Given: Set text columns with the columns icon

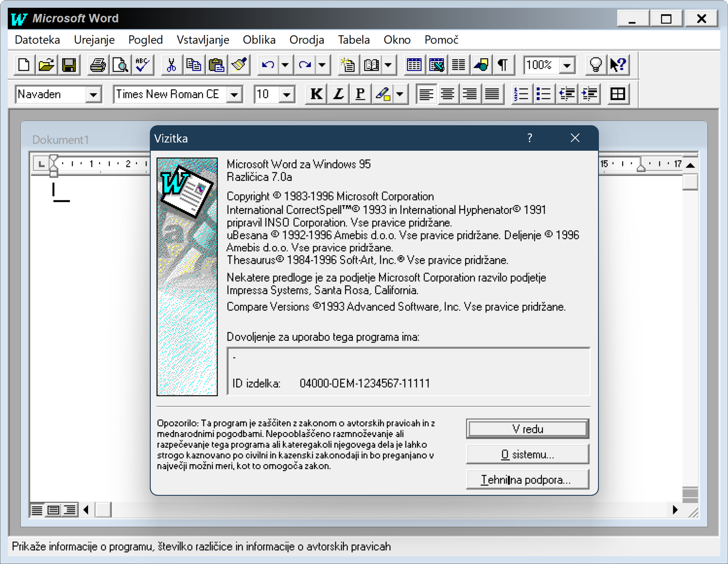Looking at the screenshot, I should tap(459, 65).
